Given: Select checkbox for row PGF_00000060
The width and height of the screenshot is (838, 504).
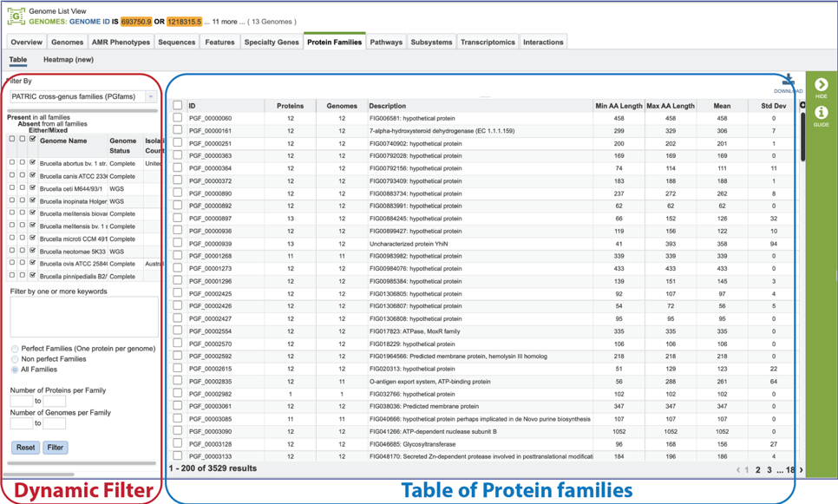Looking at the screenshot, I should click(x=178, y=118).
